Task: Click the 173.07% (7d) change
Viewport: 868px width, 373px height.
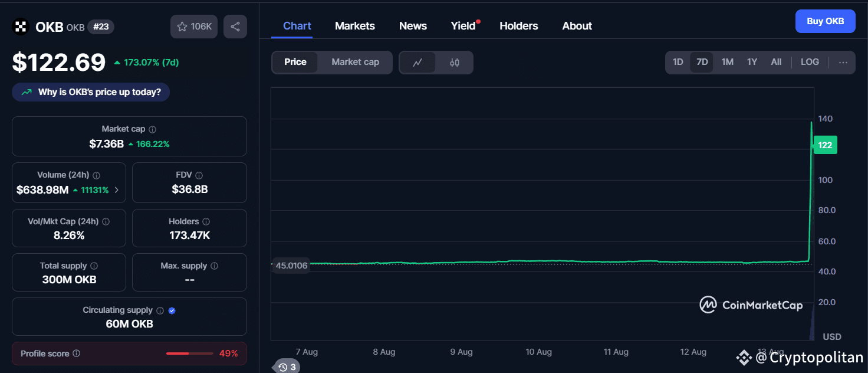Action: 146,63
